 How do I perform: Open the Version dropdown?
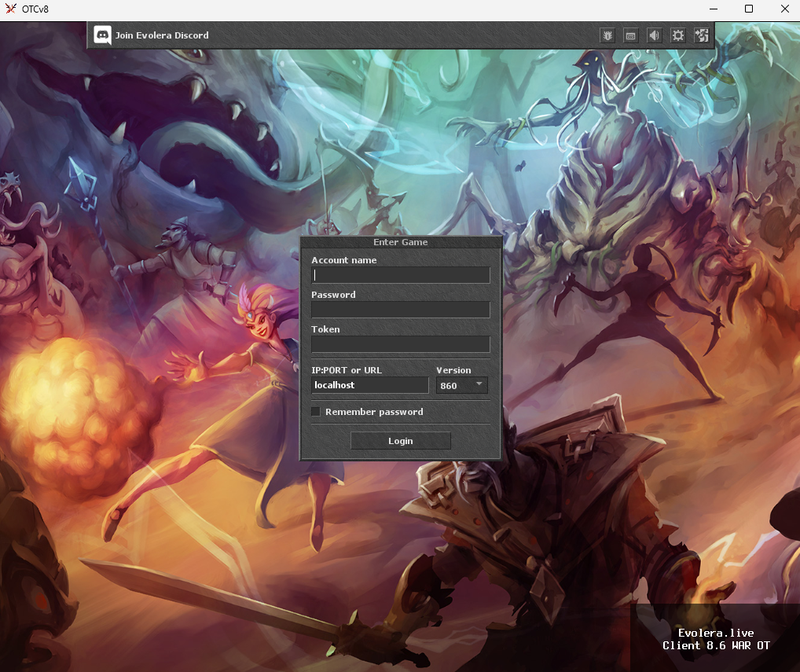[461, 385]
